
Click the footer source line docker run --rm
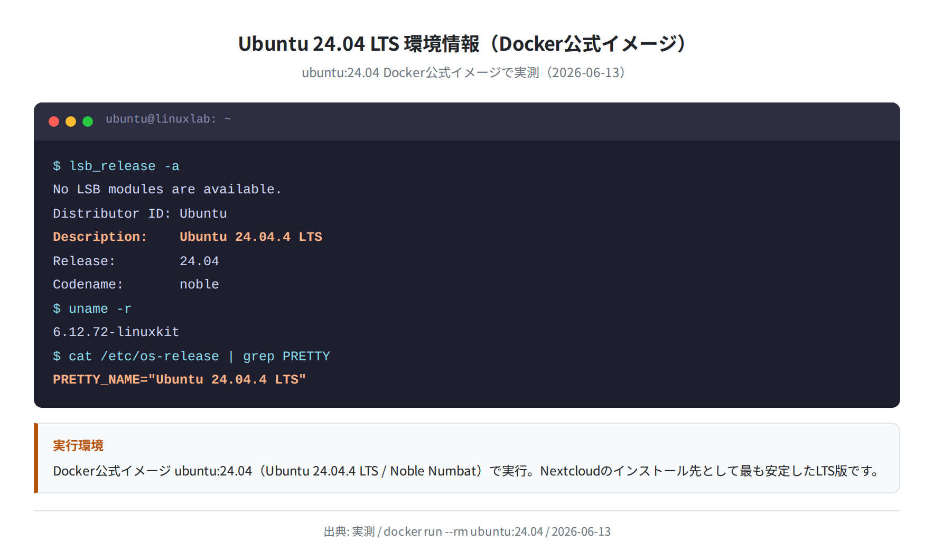click(x=467, y=531)
